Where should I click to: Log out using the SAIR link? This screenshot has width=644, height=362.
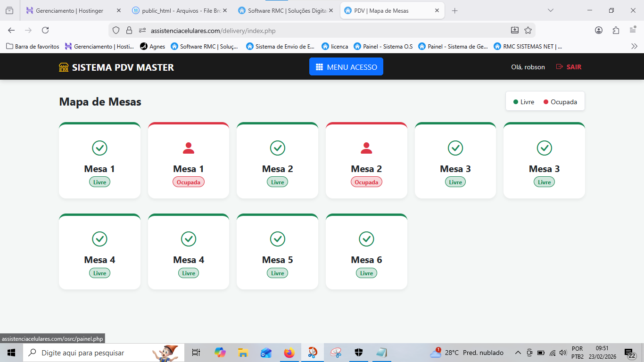point(569,67)
